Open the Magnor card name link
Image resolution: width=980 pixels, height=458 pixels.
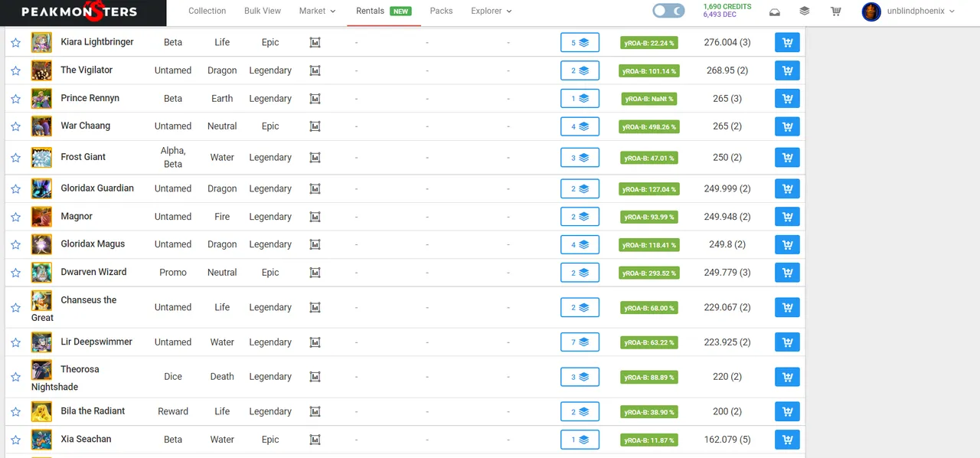[77, 216]
